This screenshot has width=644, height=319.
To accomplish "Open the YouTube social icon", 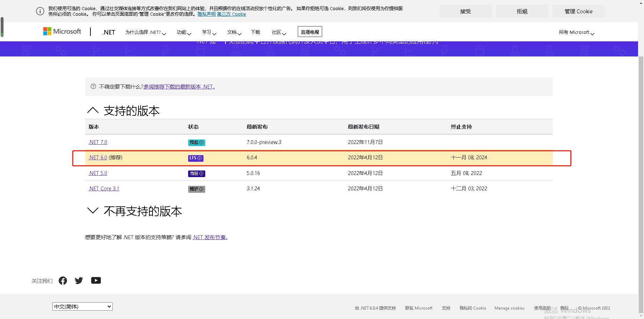I will click(96, 280).
